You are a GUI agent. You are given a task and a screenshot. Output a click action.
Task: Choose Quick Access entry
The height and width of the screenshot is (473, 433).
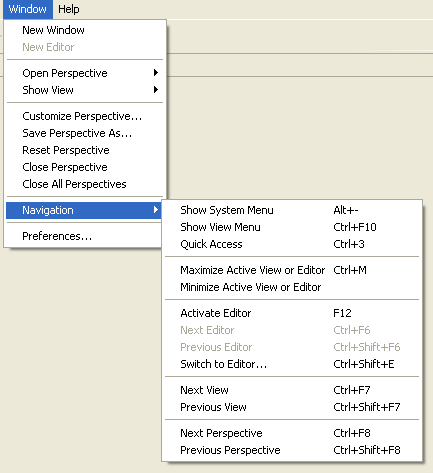click(x=292, y=244)
